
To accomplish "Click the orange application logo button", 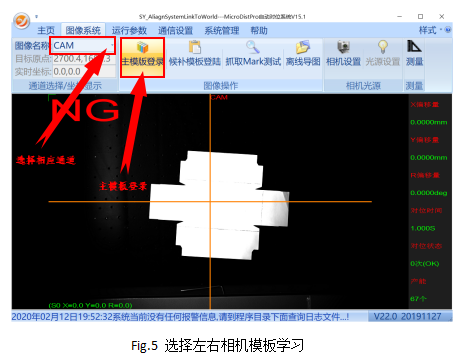I will [x=22, y=21].
